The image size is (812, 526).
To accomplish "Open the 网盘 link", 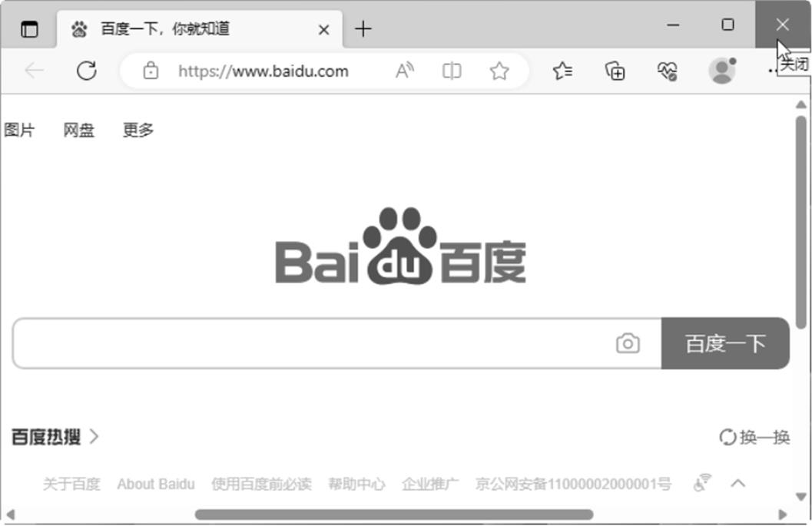I will tap(78, 130).
